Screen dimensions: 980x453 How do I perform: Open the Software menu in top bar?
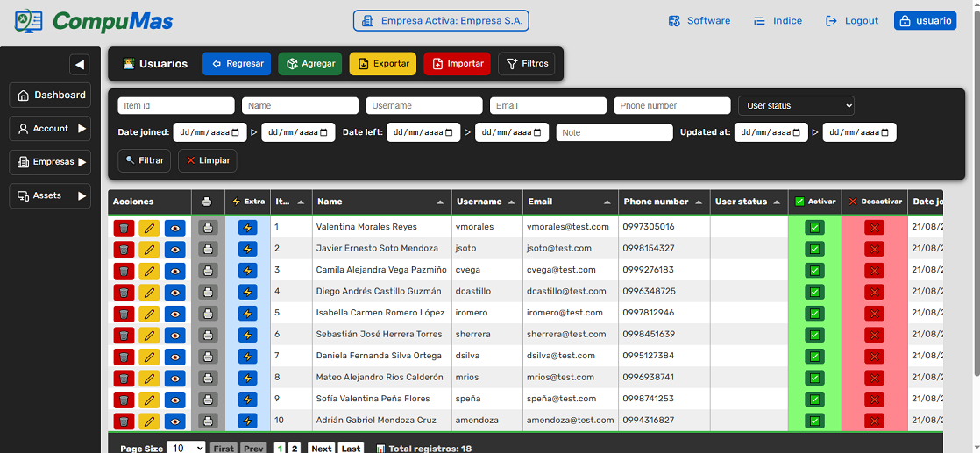tap(699, 21)
